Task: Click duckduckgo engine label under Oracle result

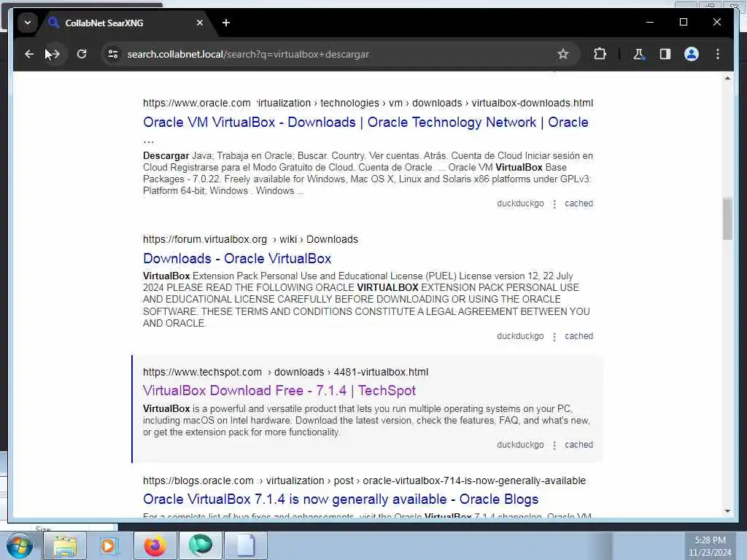Action: tap(520, 203)
